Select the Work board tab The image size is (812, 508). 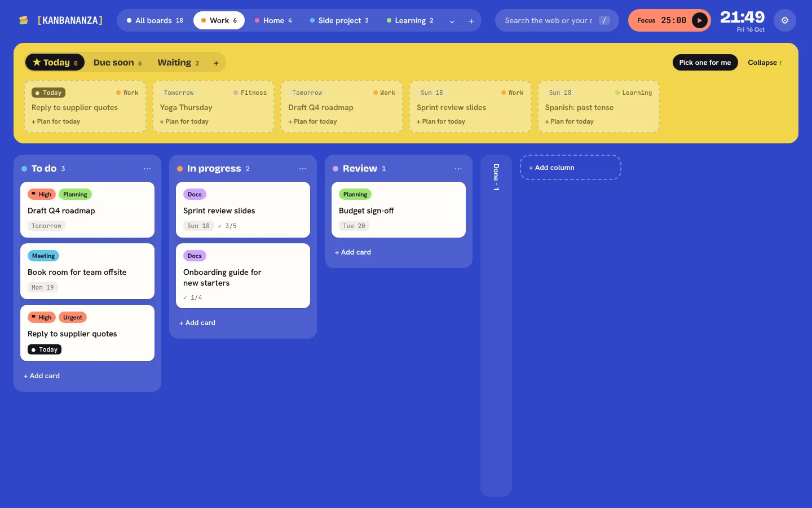219,20
